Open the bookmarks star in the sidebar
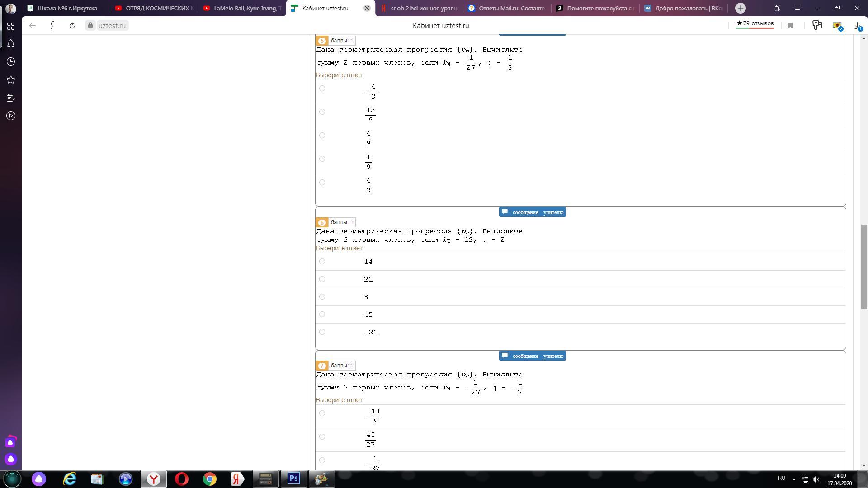This screenshot has width=868, height=488. [11, 80]
